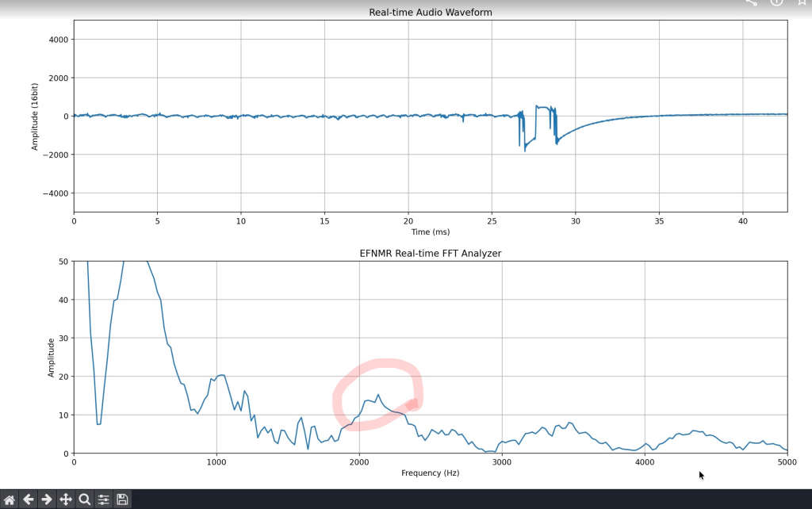Reset the plot with the Home icon
This screenshot has width=812, height=509.
(10, 499)
